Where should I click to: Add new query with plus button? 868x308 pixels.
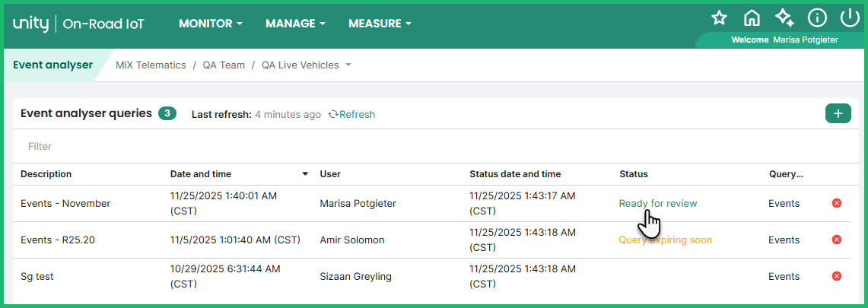pyautogui.click(x=838, y=114)
